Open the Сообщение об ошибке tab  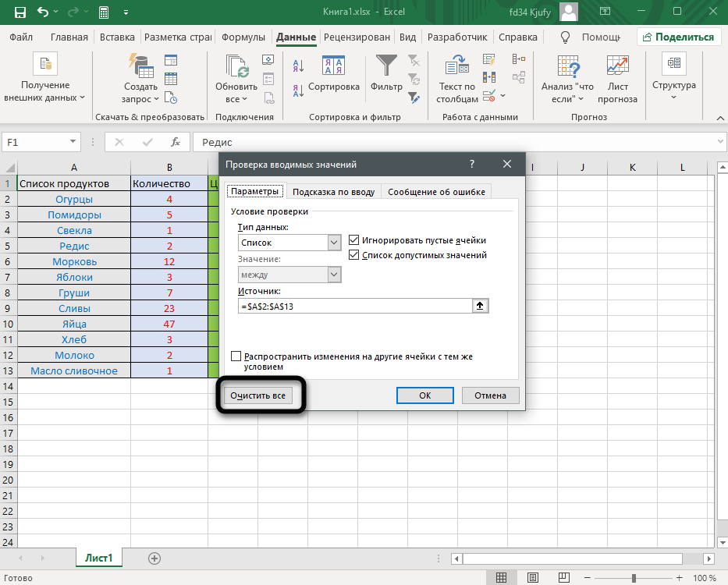coord(436,192)
